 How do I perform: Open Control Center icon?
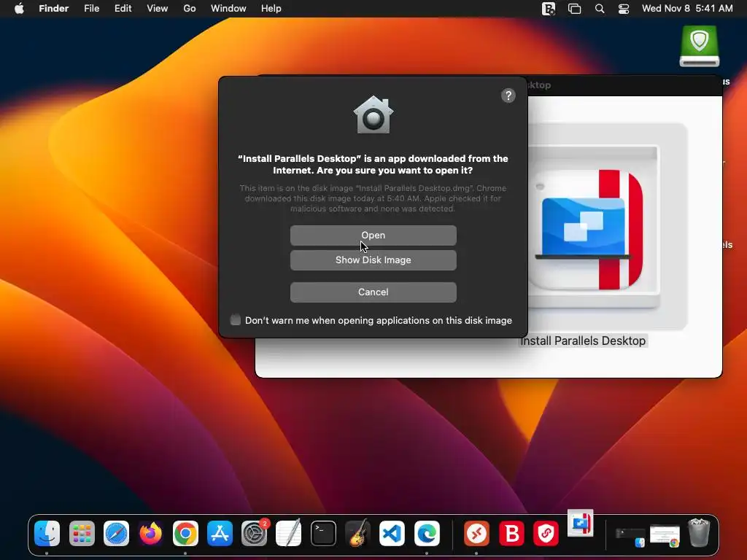click(x=624, y=9)
